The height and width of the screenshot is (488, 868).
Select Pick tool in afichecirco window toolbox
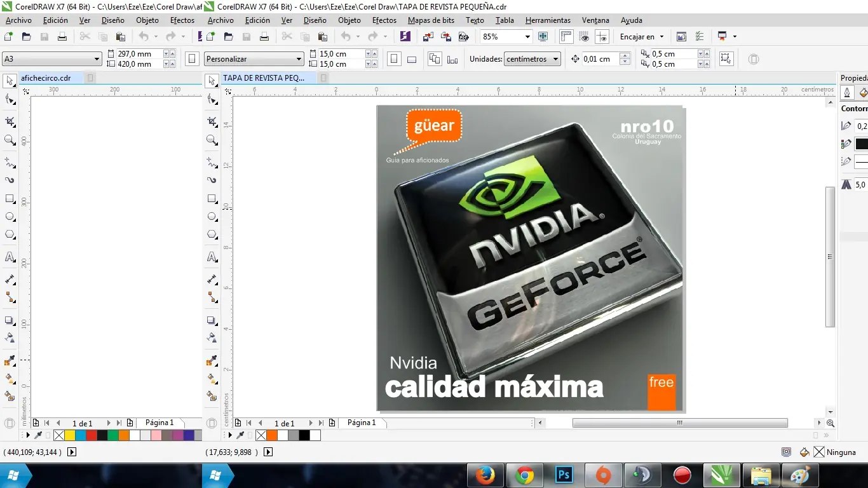[10, 81]
